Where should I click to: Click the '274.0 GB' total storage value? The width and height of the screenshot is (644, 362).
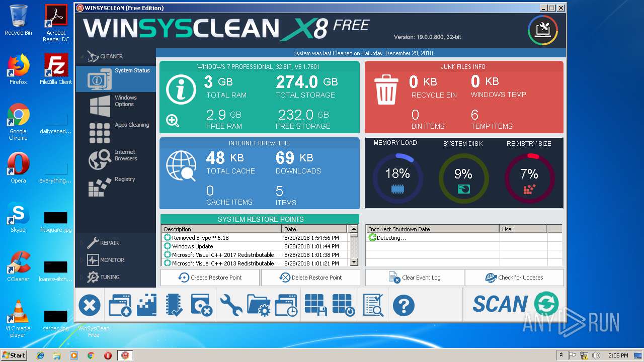click(307, 82)
